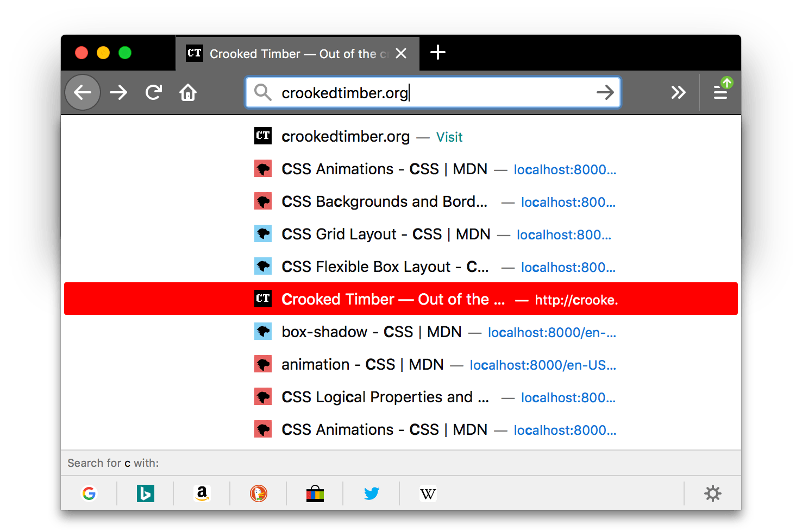Select CSS Logical Properties suggestion
This screenshot has width=802, height=532.
pos(401,397)
